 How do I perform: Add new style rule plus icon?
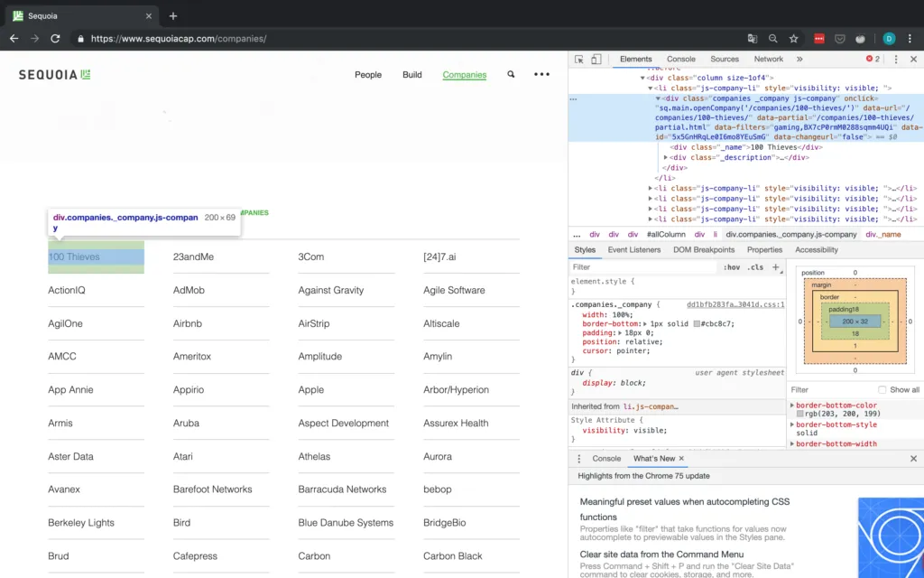[x=775, y=267]
